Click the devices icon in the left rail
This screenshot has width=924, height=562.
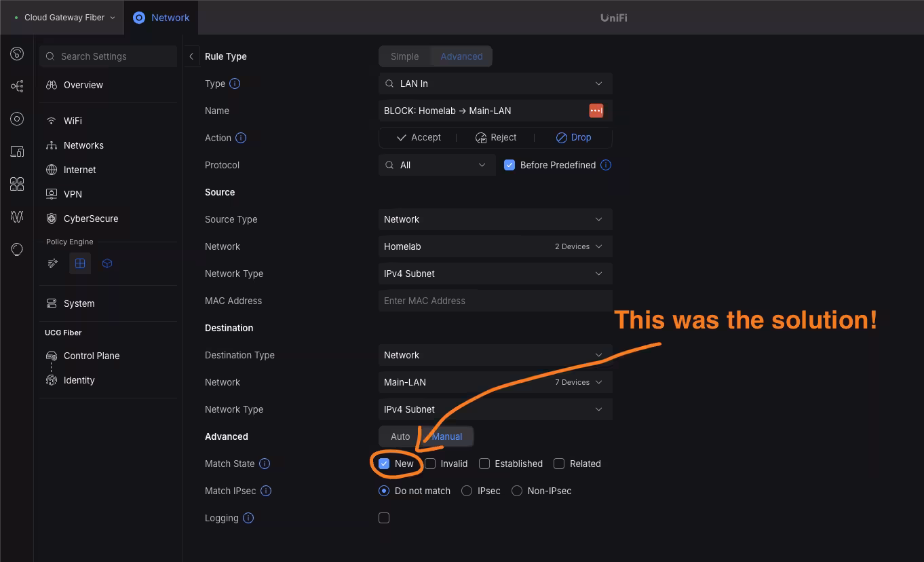tap(16, 151)
